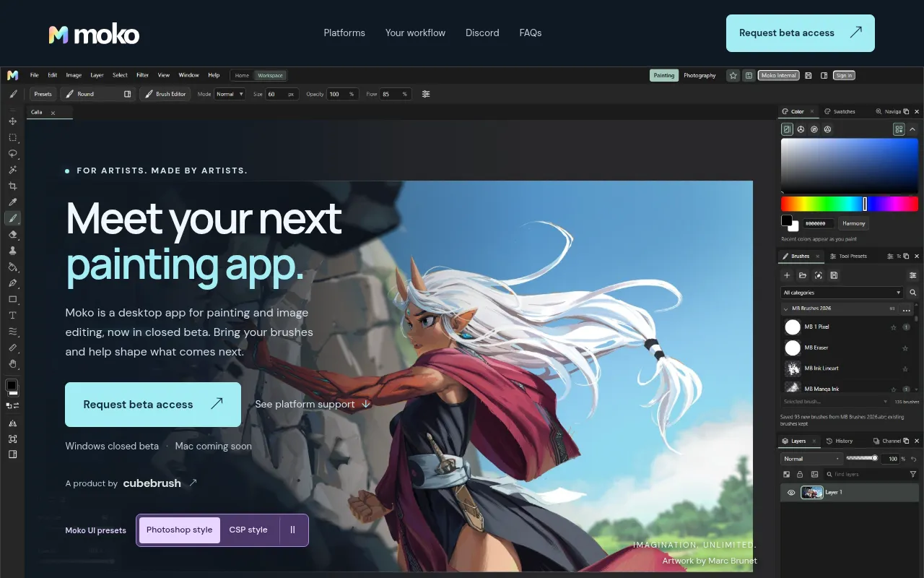Toggle transparency lock checkerboard icon
The height and width of the screenshot is (578, 924).
point(786,475)
